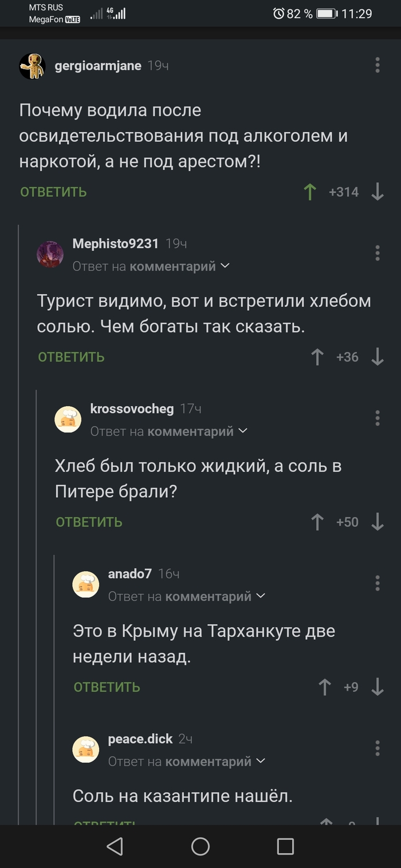Upvote the comment by gergioarmjane

pos(309,192)
